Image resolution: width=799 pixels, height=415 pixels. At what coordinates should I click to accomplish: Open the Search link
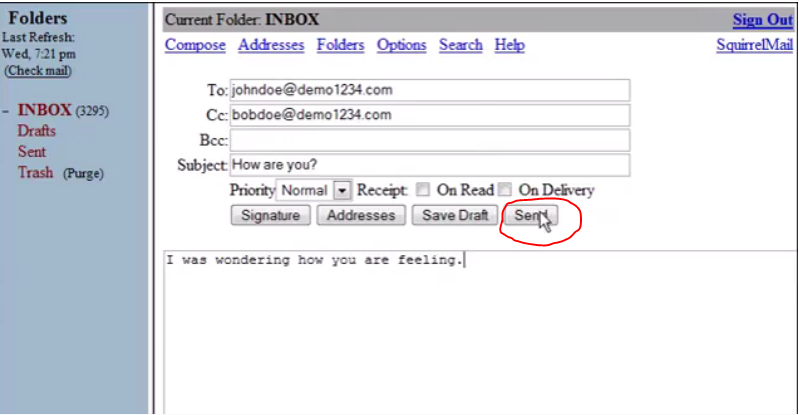point(461,45)
